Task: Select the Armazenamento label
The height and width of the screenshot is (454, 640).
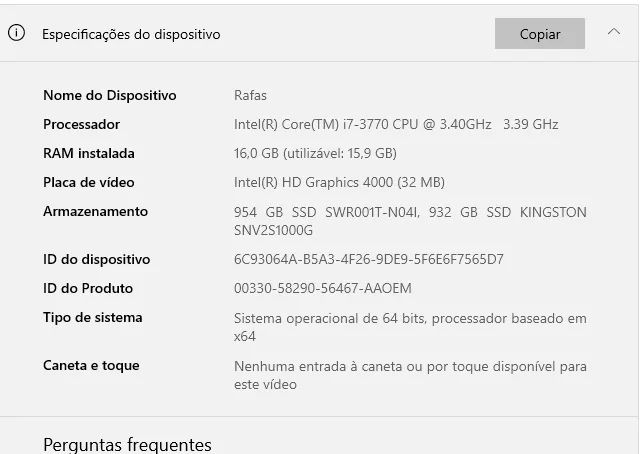Action: [95, 212]
